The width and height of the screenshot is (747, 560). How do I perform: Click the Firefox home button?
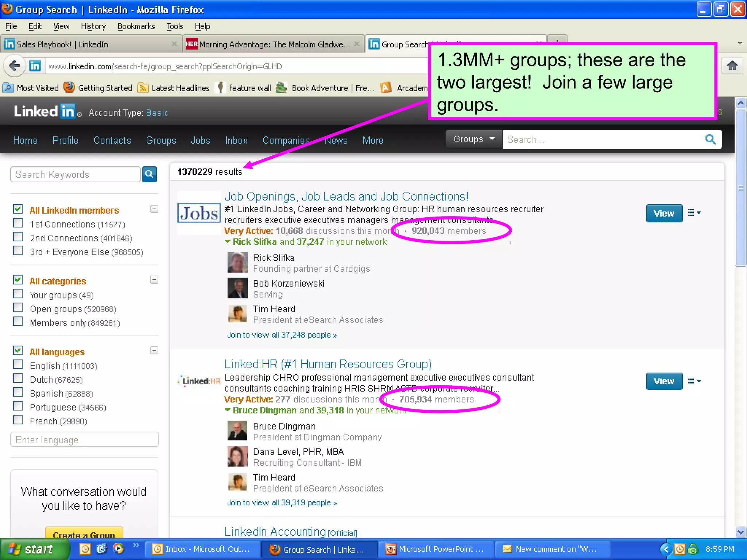tap(732, 66)
